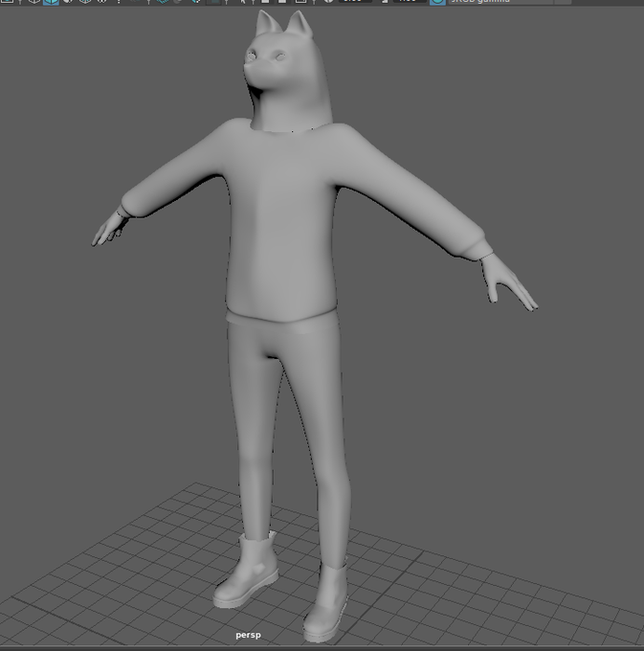Expand the dropdown arrow beside sRGB gamma
This screenshot has width=644, height=651.
click(563, 2)
